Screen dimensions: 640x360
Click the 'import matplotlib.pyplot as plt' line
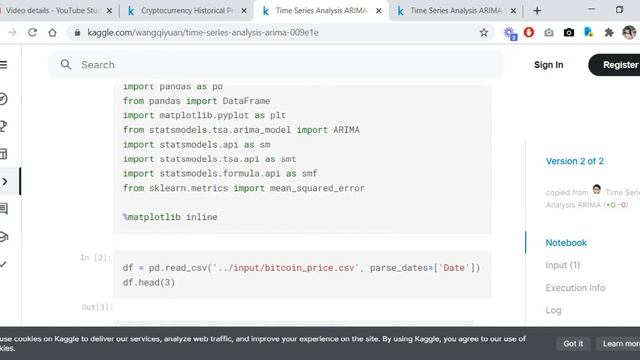pos(204,115)
